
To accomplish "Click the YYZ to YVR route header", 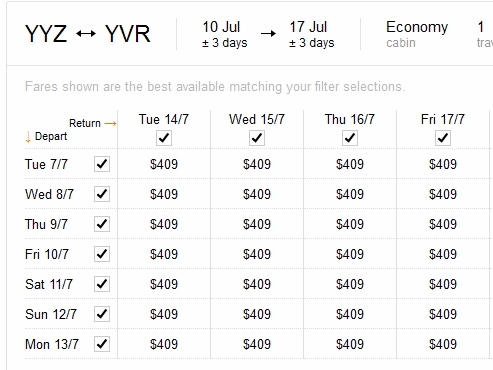I will (x=88, y=34).
